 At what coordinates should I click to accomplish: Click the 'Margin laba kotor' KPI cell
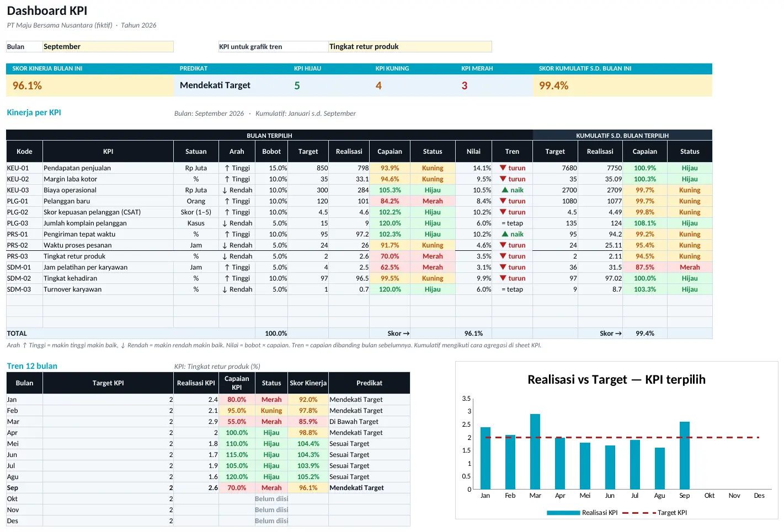tap(108, 179)
